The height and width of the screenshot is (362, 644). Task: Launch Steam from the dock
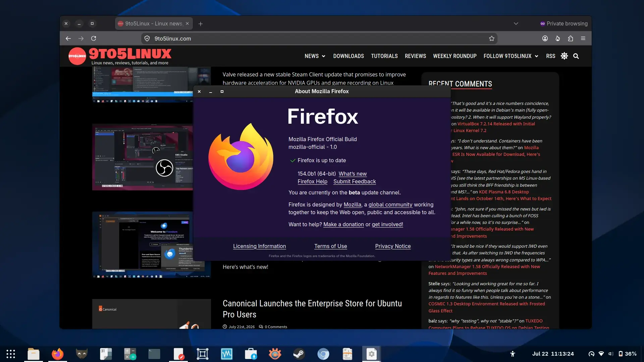[299, 354]
